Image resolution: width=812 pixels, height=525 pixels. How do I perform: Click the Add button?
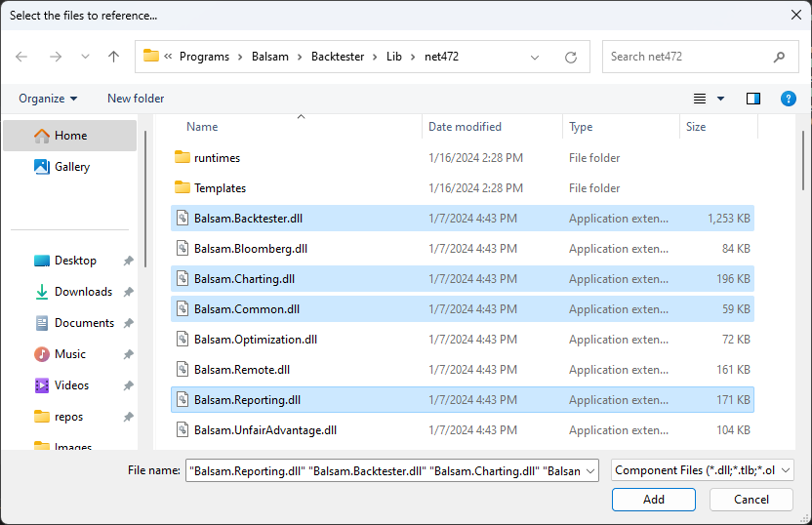(654, 499)
